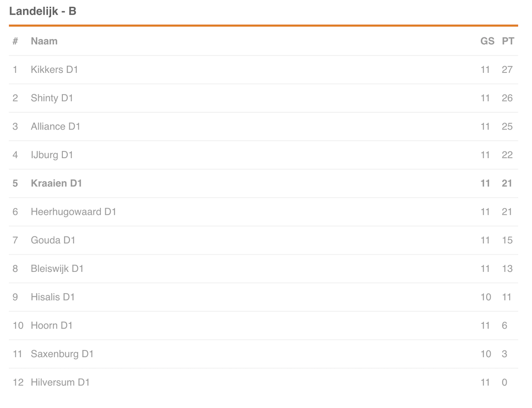Viewport: 532px width, 408px height.
Task: Open the Hilversum D1 team entry
Action: tap(60, 383)
